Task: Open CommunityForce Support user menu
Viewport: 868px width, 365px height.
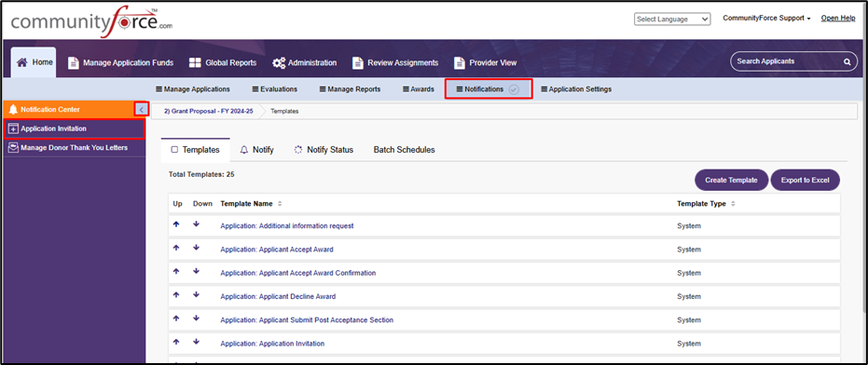Action: pyautogui.click(x=766, y=19)
